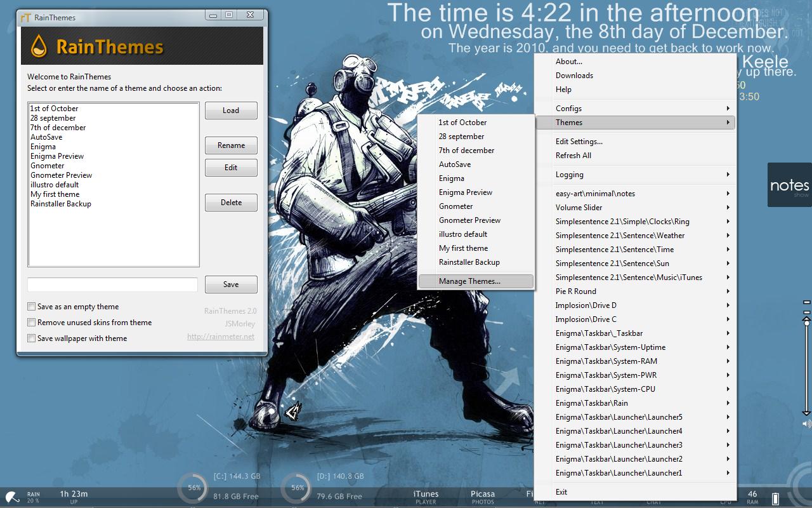The width and height of the screenshot is (812, 508).
Task: Click the C: drive 56% usage gauge
Action: [193, 489]
